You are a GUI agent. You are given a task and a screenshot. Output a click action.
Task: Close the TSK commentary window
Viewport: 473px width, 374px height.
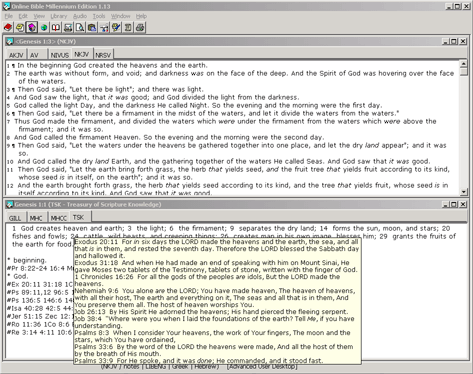[x=463, y=204]
